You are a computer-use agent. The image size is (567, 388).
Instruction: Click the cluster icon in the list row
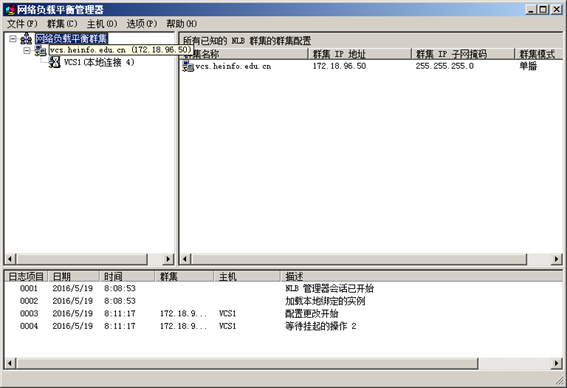pos(188,67)
